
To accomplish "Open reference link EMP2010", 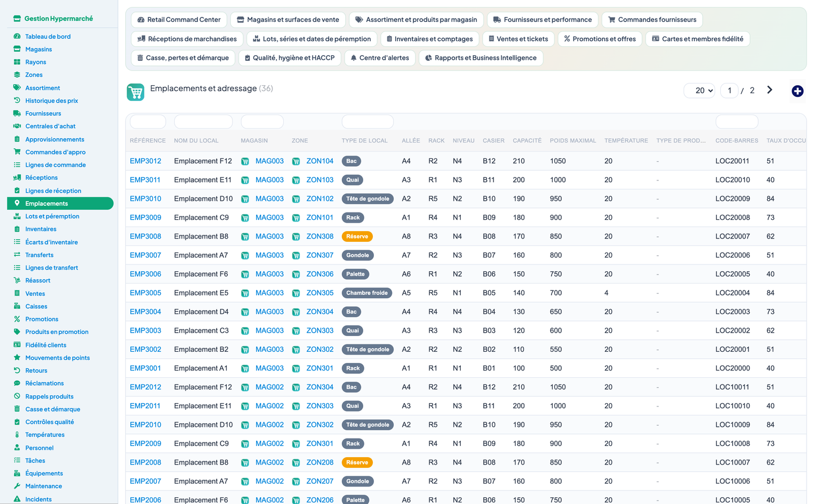I will (x=146, y=425).
